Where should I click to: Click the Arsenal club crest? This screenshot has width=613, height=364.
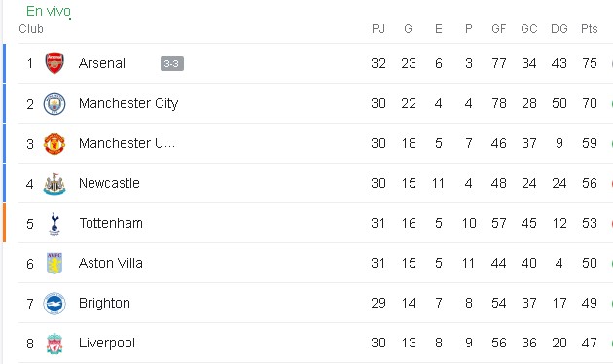click(54, 63)
